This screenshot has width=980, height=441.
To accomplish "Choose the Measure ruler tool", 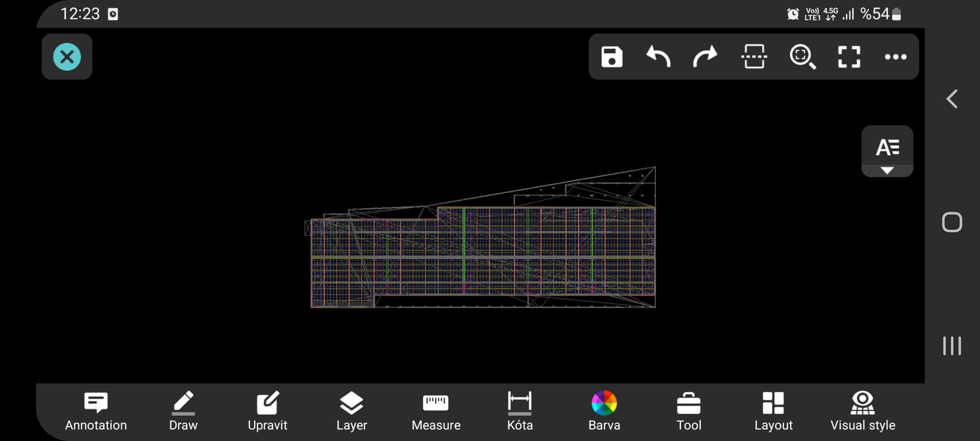I will (436, 412).
